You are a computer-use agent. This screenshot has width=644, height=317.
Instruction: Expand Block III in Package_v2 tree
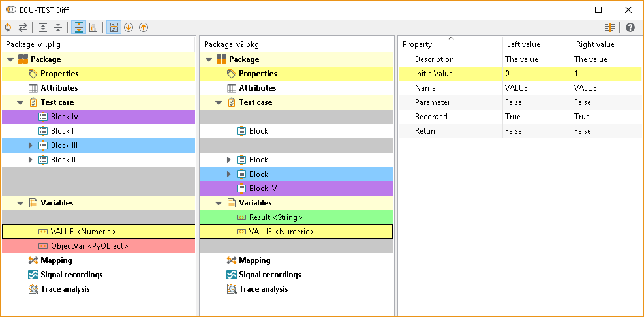click(x=229, y=174)
